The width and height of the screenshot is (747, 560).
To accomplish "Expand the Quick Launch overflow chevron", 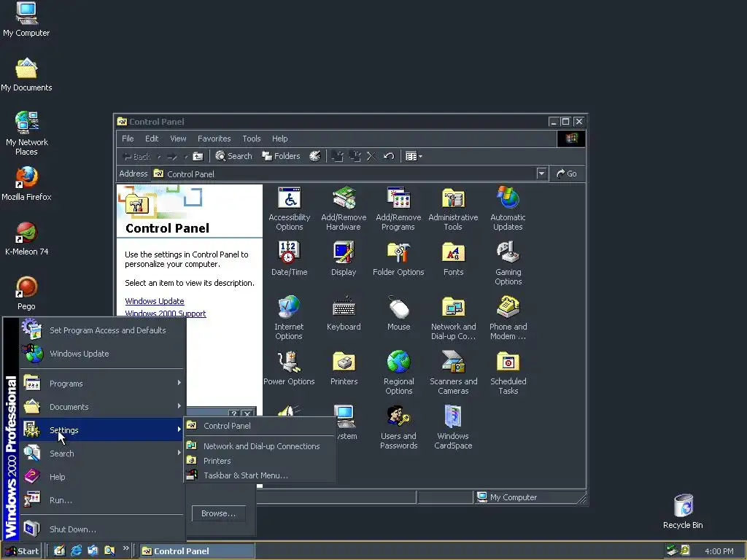I will [x=125, y=548].
